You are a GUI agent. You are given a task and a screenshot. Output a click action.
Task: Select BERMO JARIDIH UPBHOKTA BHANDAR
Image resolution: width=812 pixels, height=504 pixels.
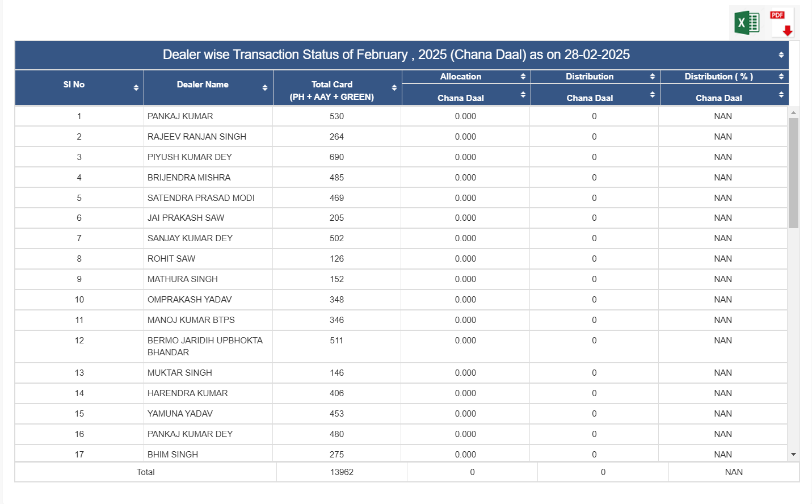pyautogui.click(x=205, y=346)
